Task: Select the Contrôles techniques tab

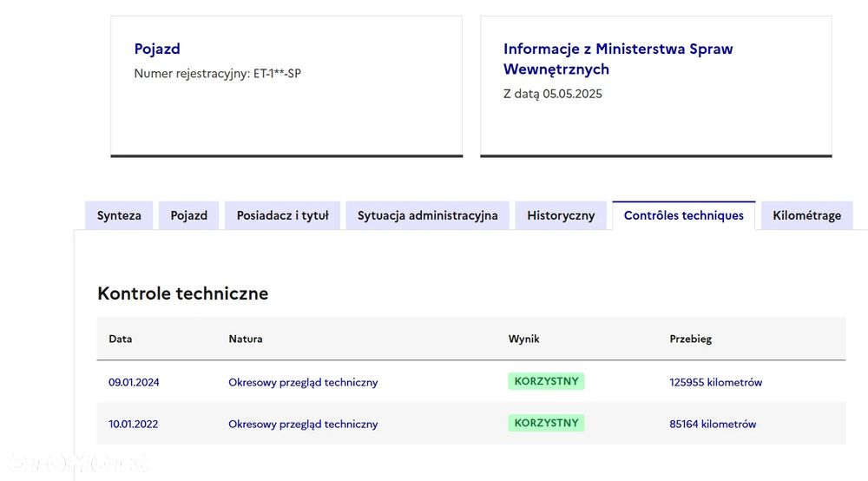Action: (683, 215)
